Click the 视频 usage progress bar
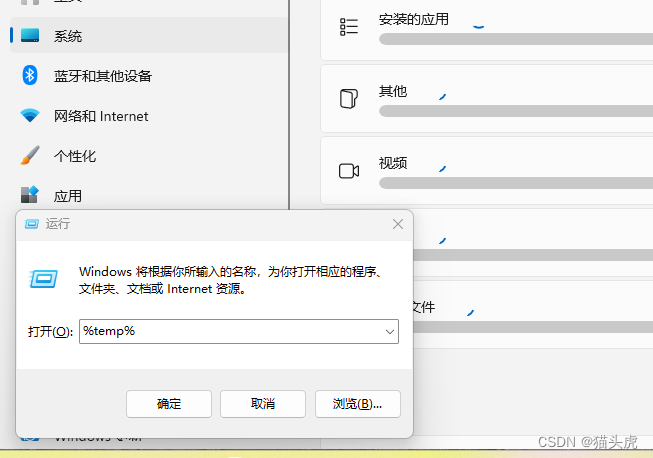The width and height of the screenshot is (653, 458). pos(516,183)
